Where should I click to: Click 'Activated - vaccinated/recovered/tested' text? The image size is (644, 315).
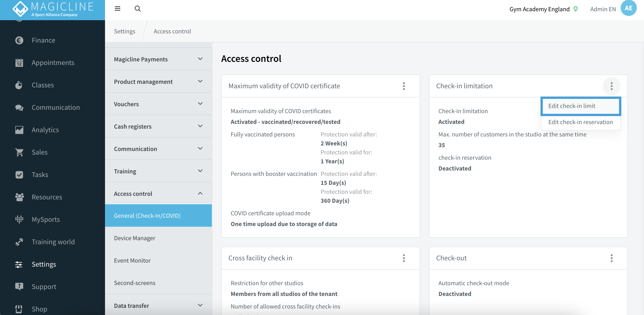[x=285, y=122]
